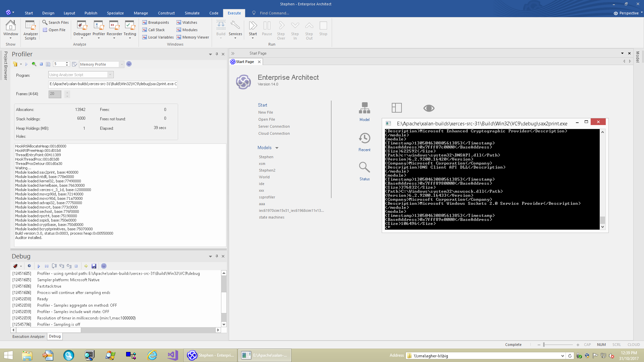This screenshot has height=362, width=644.
Task: Click the help icon in the Profiler toolbar
Action: pyautogui.click(x=129, y=64)
